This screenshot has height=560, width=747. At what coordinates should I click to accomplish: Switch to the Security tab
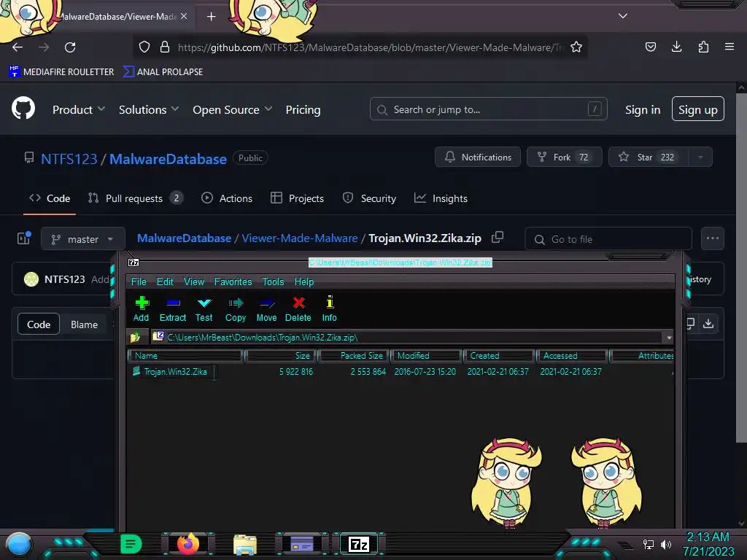[369, 198]
